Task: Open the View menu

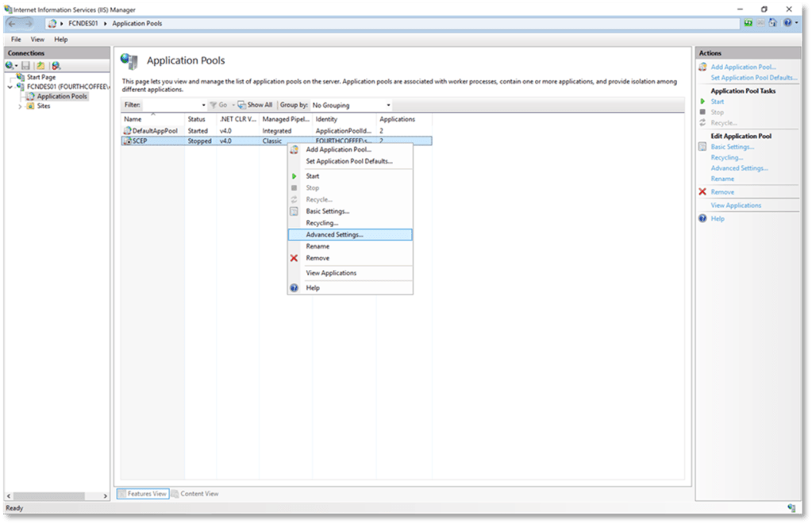Action: pos(37,39)
